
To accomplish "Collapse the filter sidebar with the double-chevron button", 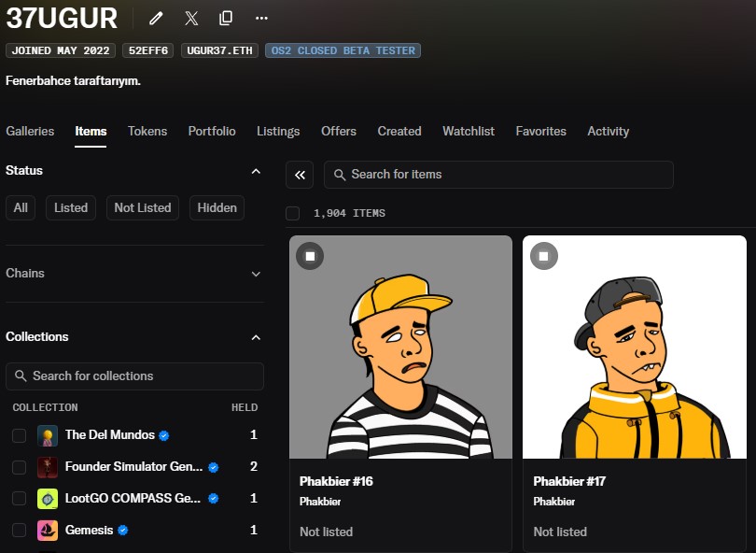I will click(x=300, y=175).
